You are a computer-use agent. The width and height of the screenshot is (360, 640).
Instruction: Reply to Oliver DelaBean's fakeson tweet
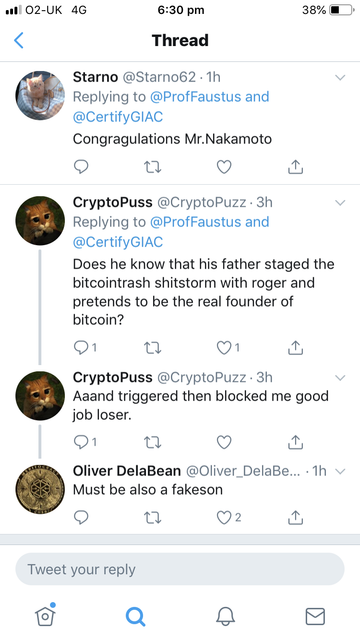coord(81,517)
